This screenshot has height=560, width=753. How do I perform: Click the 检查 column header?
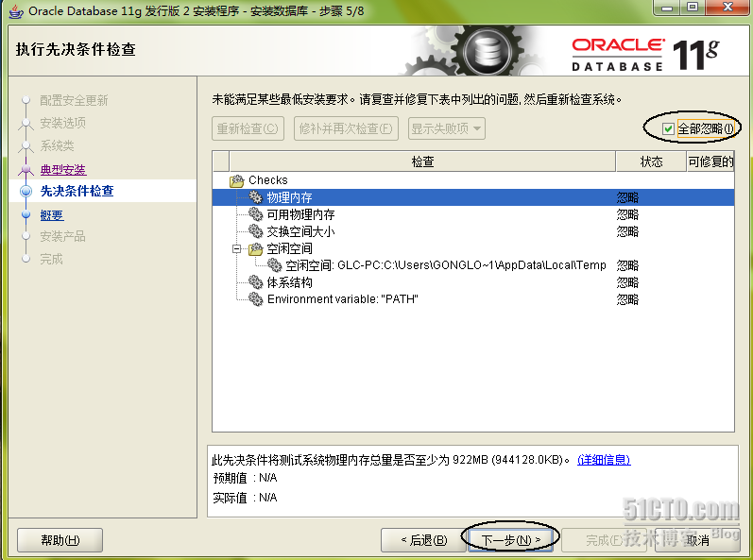[x=422, y=161]
